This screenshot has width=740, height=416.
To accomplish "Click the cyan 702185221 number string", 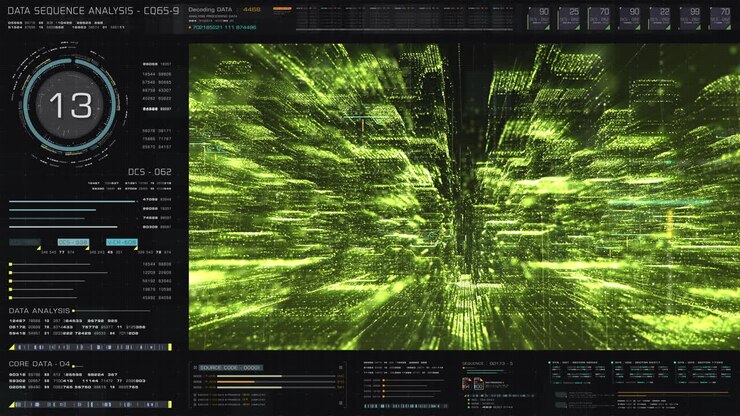I will point(224,27).
